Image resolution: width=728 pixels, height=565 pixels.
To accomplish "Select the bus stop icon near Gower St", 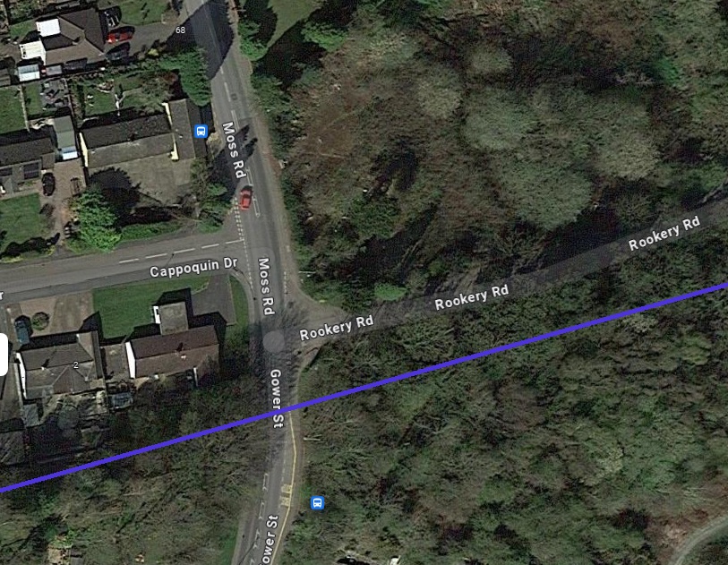I will click(317, 502).
